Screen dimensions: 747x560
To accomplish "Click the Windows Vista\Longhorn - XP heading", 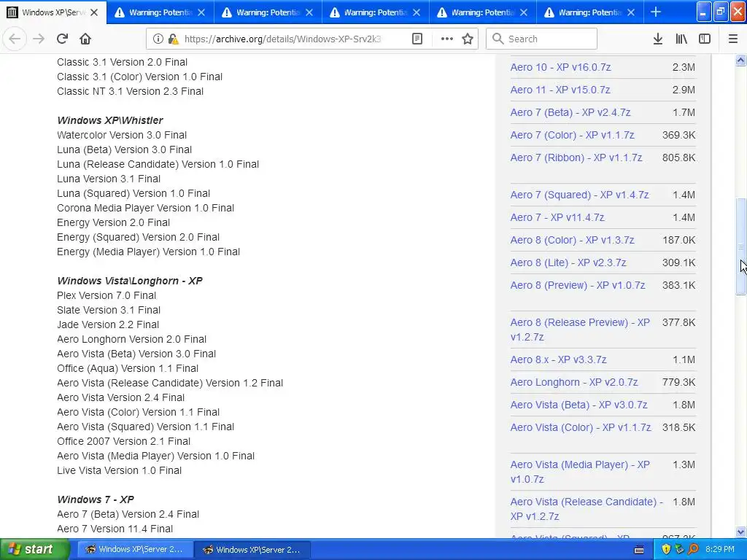I will pyautogui.click(x=130, y=281).
